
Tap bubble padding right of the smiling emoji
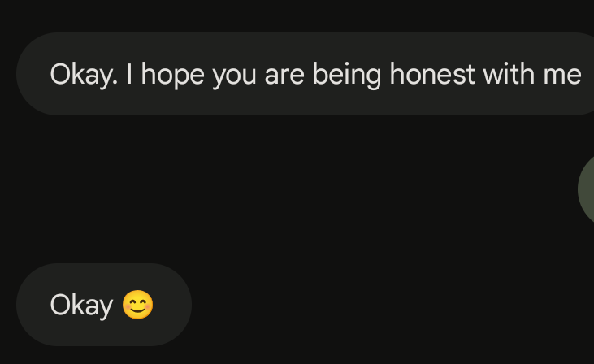[x=172, y=305]
